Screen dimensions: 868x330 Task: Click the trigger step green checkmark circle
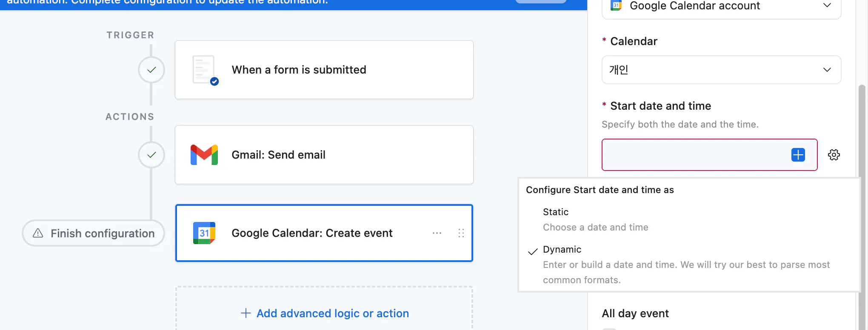pyautogui.click(x=151, y=70)
